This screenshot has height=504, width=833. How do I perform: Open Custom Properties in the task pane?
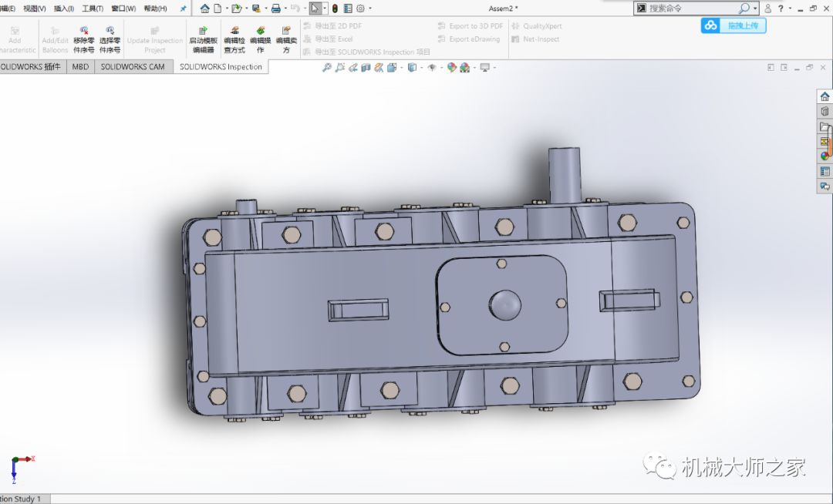coord(825,171)
